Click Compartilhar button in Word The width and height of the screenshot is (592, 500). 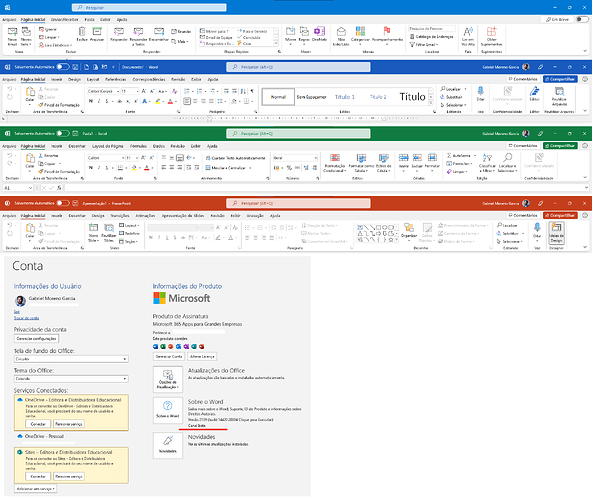[560, 79]
